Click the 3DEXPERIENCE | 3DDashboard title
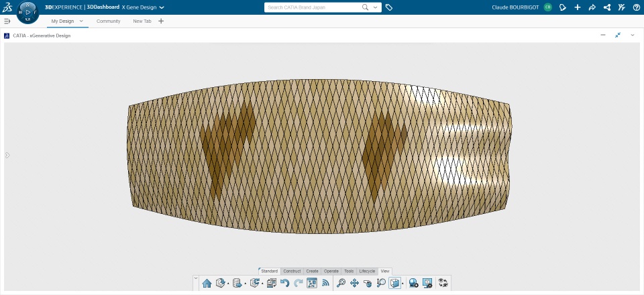644x295 pixels. tap(82, 7)
